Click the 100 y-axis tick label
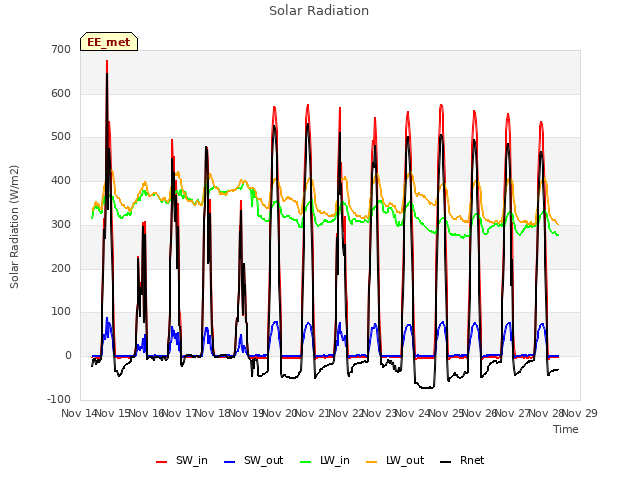 [x=61, y=312]
